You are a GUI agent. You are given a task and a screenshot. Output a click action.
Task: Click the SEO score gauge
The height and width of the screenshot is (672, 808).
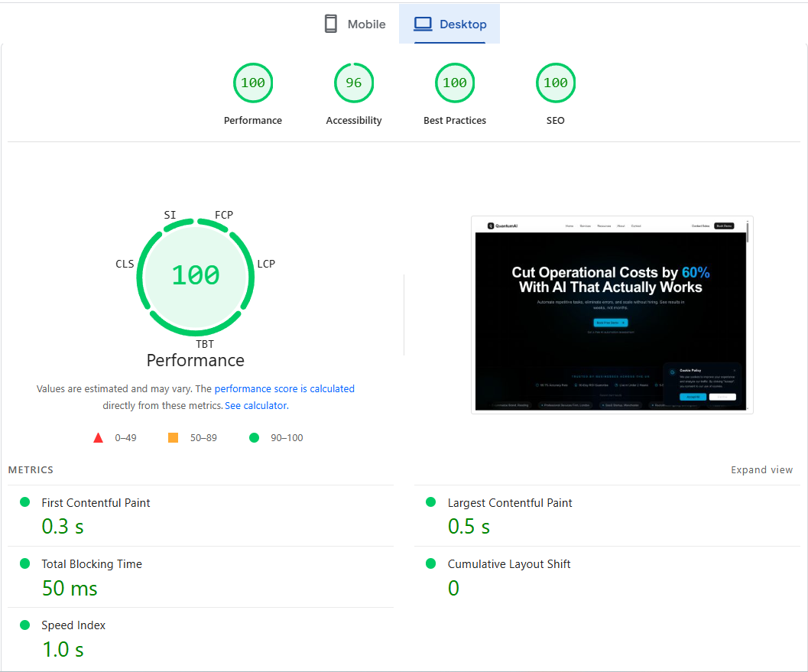click(x=556, y=83)
